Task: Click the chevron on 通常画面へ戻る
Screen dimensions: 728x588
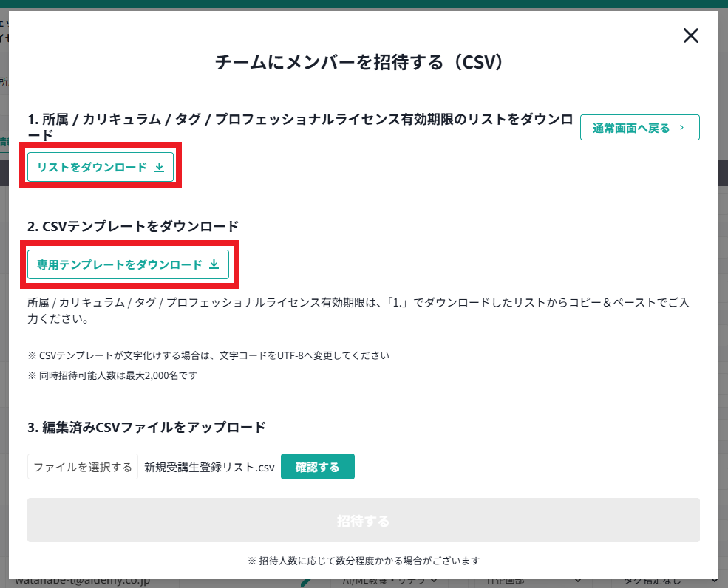Action: [681, 128]
